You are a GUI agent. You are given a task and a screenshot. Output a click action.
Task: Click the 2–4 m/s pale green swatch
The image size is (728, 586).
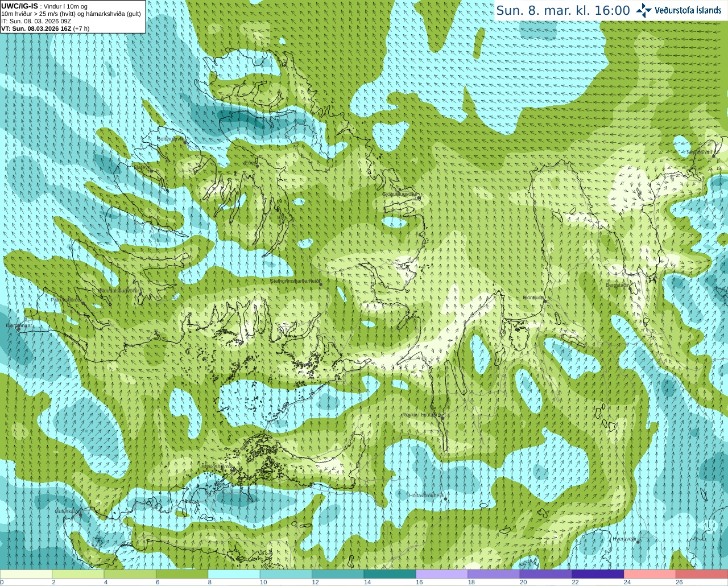click(x=78, y=574)
